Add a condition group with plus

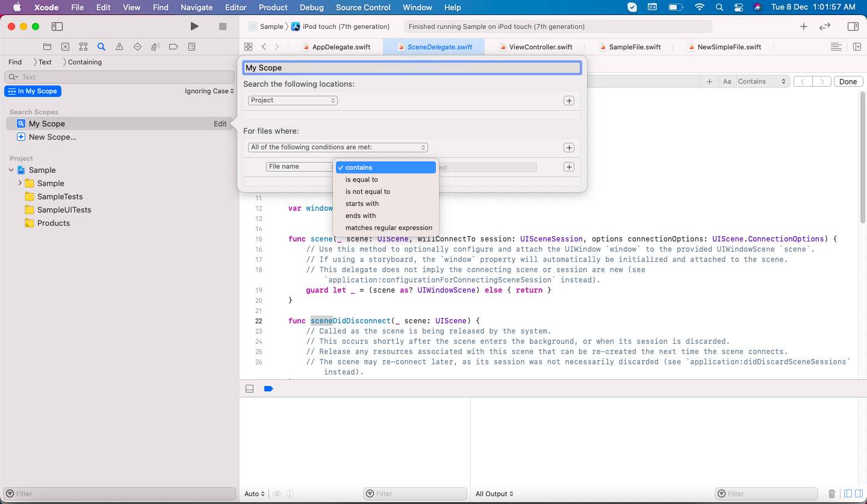click(568, 148)
